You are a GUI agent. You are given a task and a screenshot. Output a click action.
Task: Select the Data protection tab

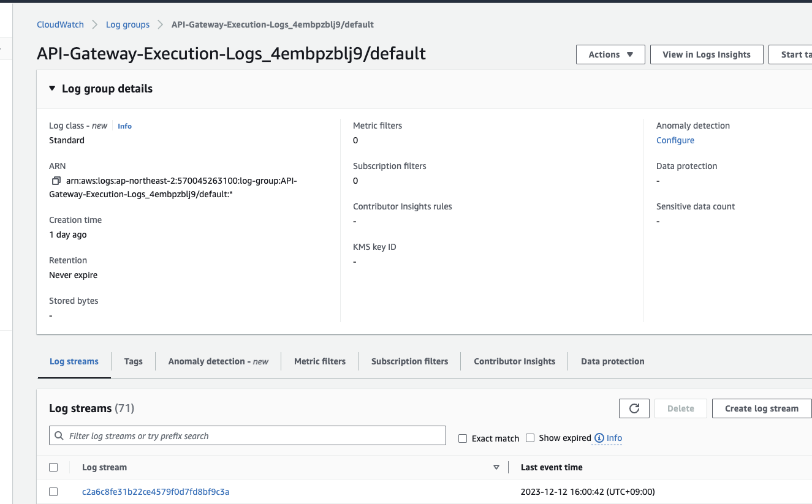click(x=613, y=361)
